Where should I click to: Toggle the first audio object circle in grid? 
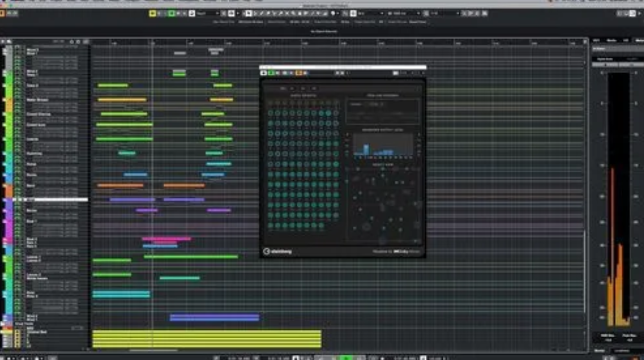(x=271, y=113)
